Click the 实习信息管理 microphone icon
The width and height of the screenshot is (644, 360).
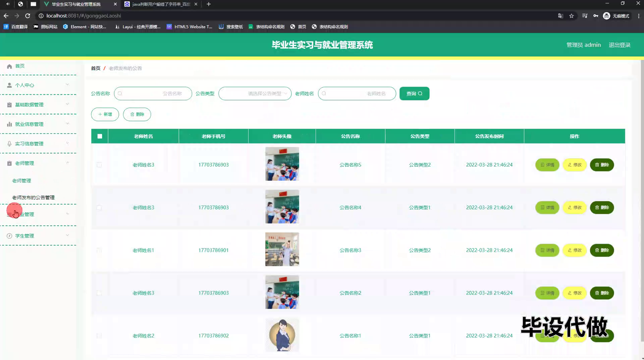pyautogui.click(x=9, y=144)
